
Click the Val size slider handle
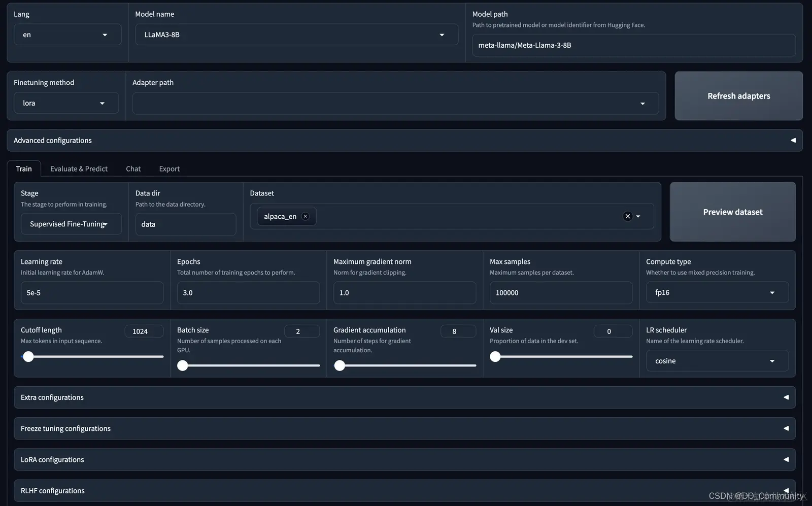pos(495,357)
